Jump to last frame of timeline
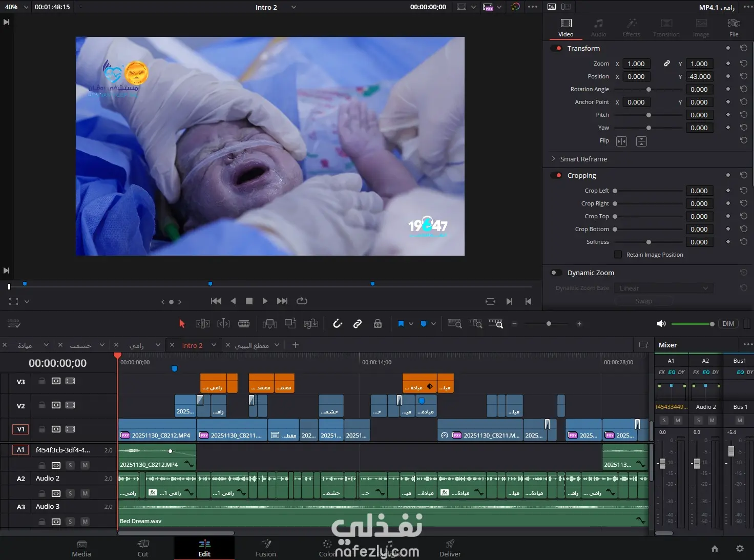The height and width of the screenshot is (560, 754). click(x=282, y=301)
